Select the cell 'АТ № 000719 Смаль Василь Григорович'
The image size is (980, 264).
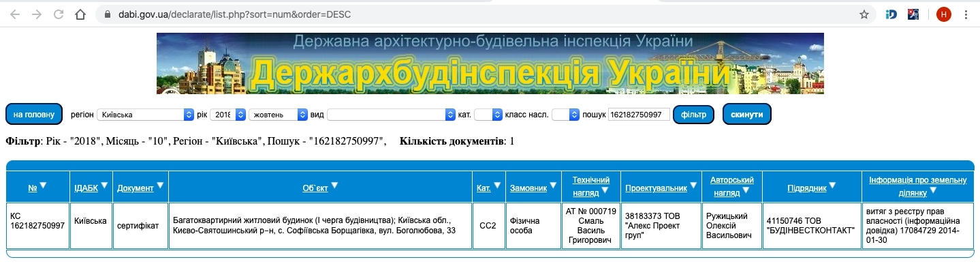pyautogui.click(x=590, y=225)
